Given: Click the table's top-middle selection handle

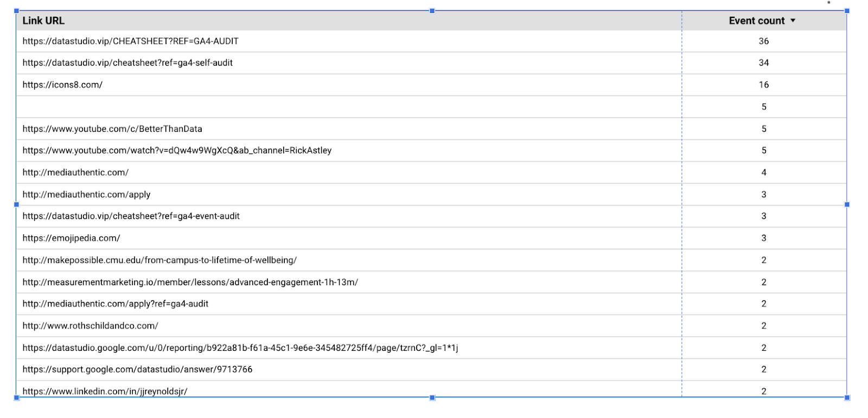Looking at the screenshot, I should tap(432, 11).
